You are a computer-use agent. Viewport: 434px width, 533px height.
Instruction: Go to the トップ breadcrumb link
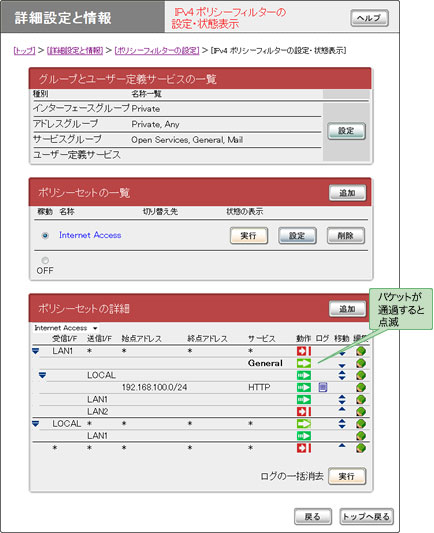[24, 51]
